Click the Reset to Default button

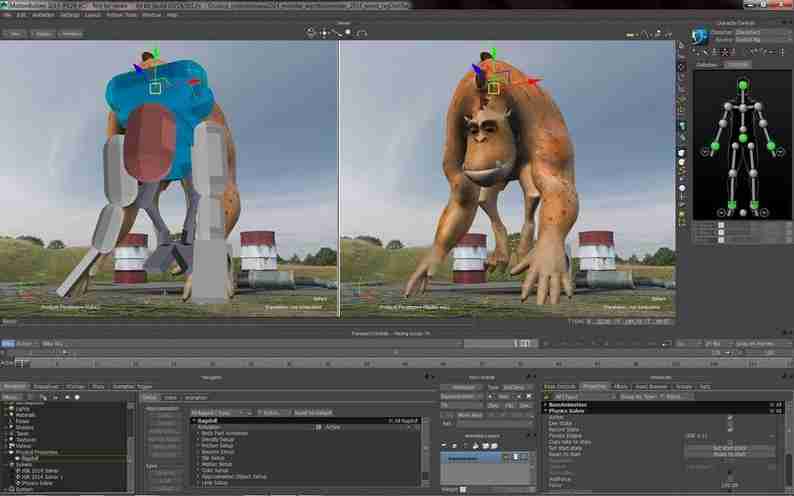[x=313, y=412]
